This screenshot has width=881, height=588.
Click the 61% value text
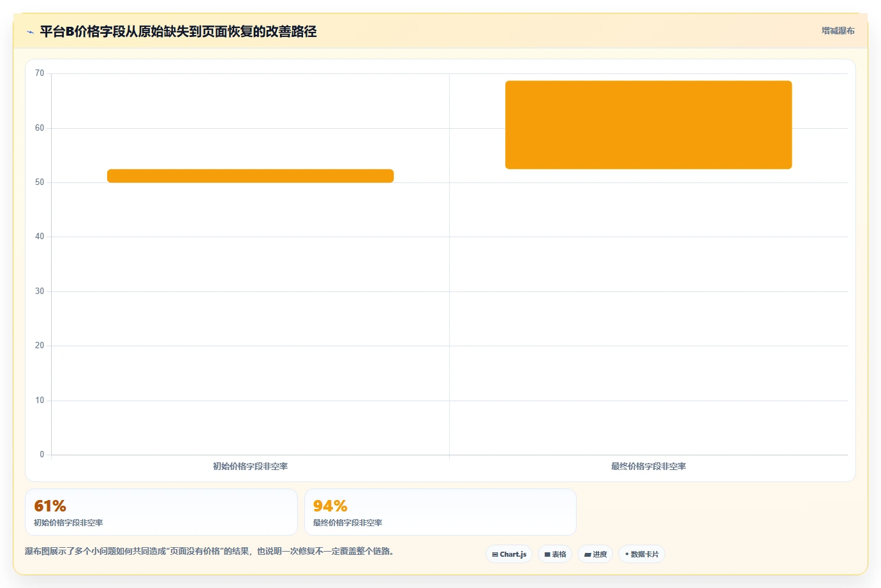coord(50,506)
